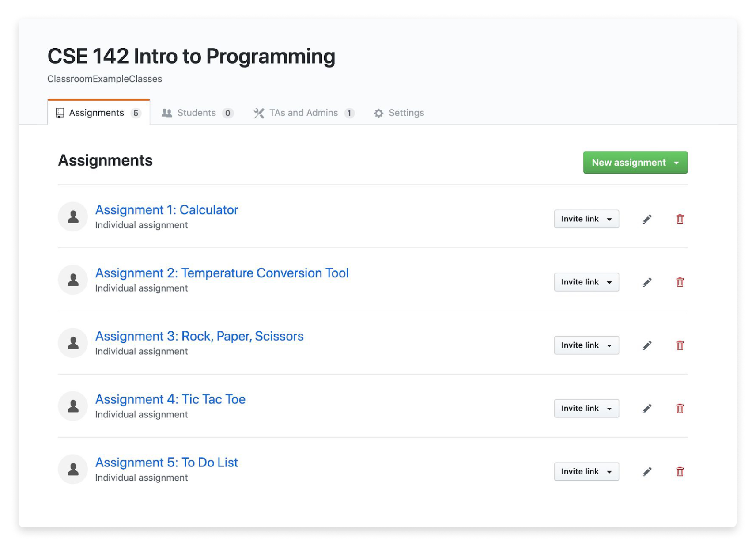
Task: Open Assignment 2: Temperature Conversion Tool link
Action: tap(222, 273)
